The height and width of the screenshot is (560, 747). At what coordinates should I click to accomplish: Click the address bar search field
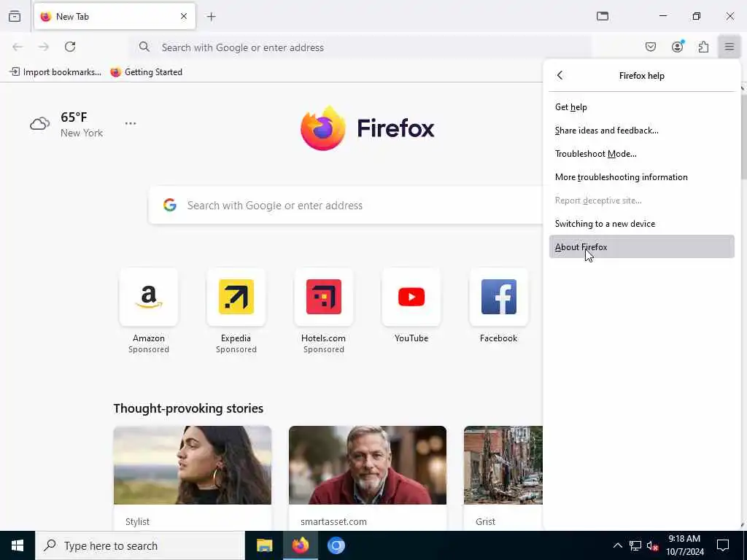[x=360, y=47]
